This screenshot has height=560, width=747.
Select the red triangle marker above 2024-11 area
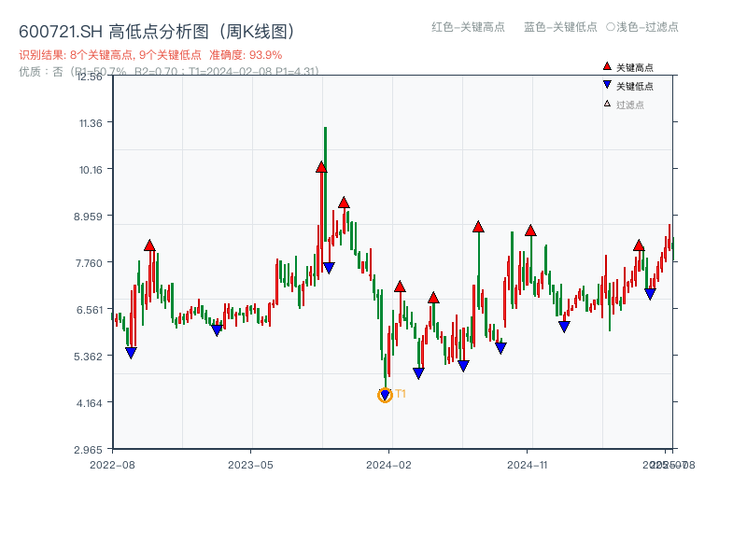pyautogui.click(x=530, y=230)
